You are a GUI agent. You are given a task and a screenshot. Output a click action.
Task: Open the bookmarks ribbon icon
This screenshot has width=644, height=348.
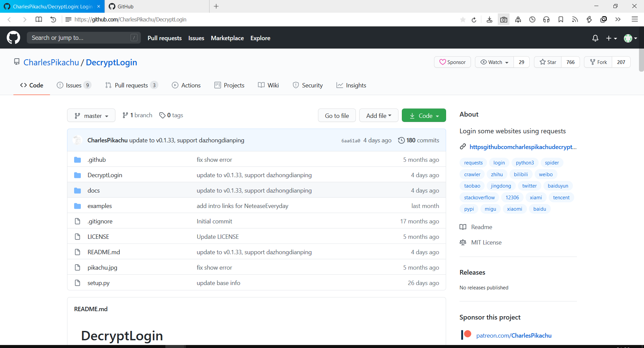tap(561, 19)
